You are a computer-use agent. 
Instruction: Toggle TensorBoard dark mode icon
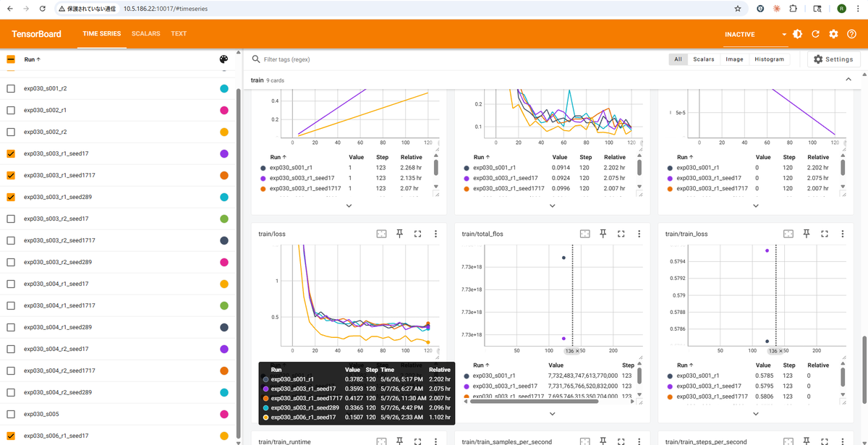(797, 34)
